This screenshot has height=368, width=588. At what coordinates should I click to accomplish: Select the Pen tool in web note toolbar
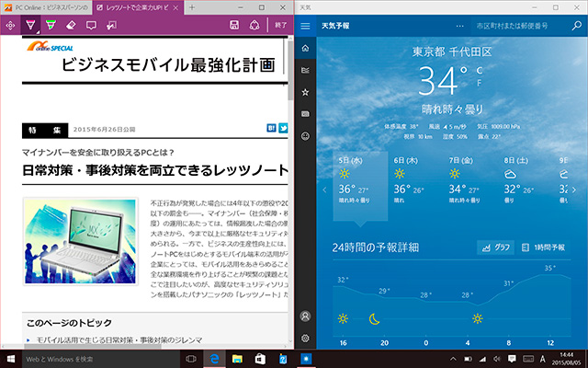(x=30, y=25)
